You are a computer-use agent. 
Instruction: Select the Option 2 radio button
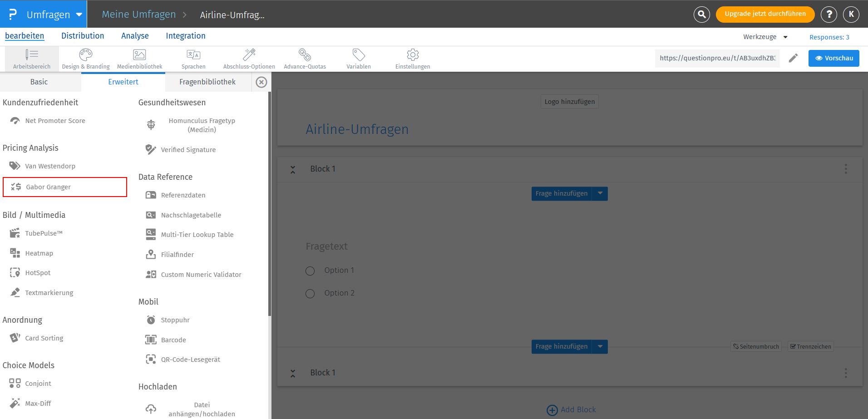(x=310, y=294)
